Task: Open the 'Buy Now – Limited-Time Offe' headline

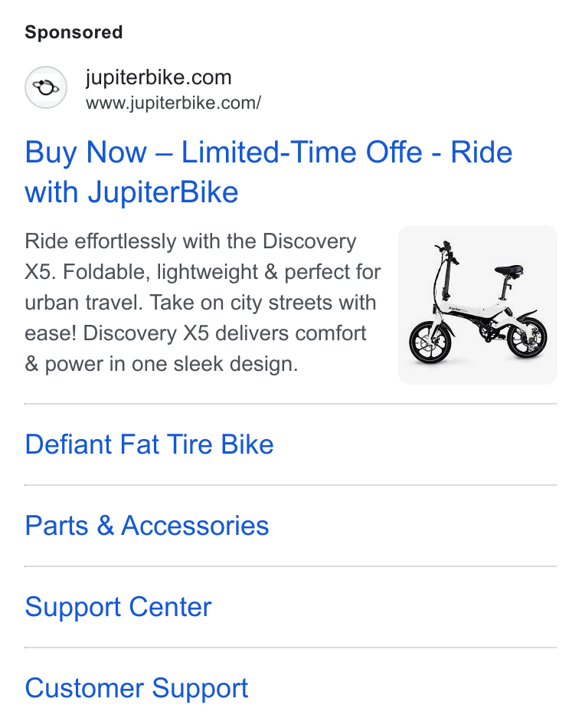Action: click(224, 152)
